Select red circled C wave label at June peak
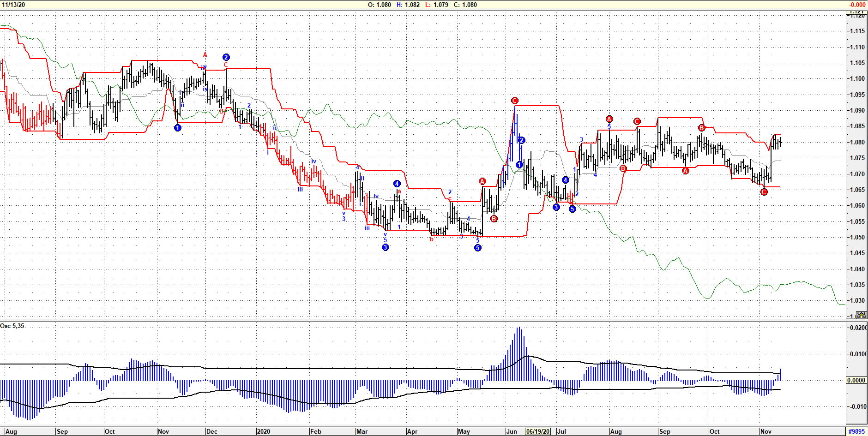The image size is (868, 436). (x=515, y=101)
